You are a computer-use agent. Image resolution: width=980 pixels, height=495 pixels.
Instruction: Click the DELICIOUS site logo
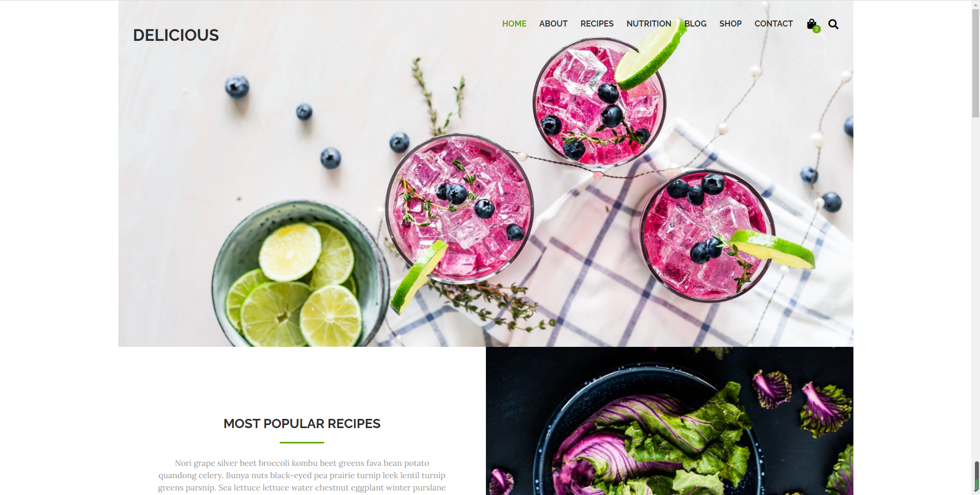[x=176, y=35]
